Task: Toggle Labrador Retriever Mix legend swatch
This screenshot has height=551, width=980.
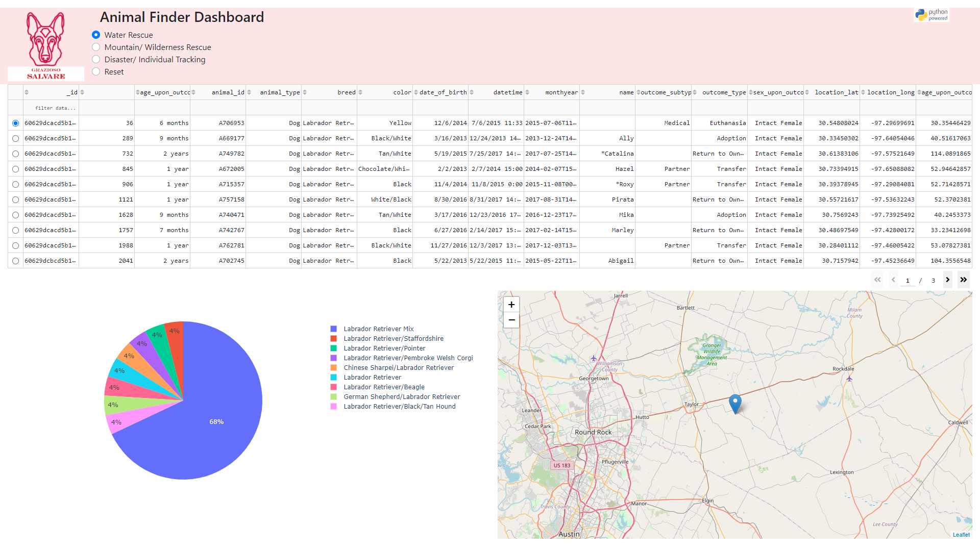Action: [x=333, y=329]
